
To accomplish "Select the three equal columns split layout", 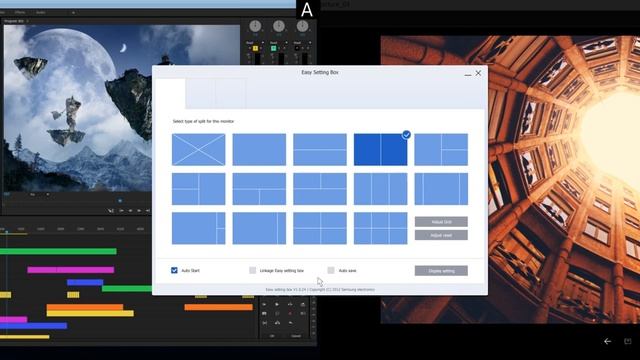I will click(380, 189).
